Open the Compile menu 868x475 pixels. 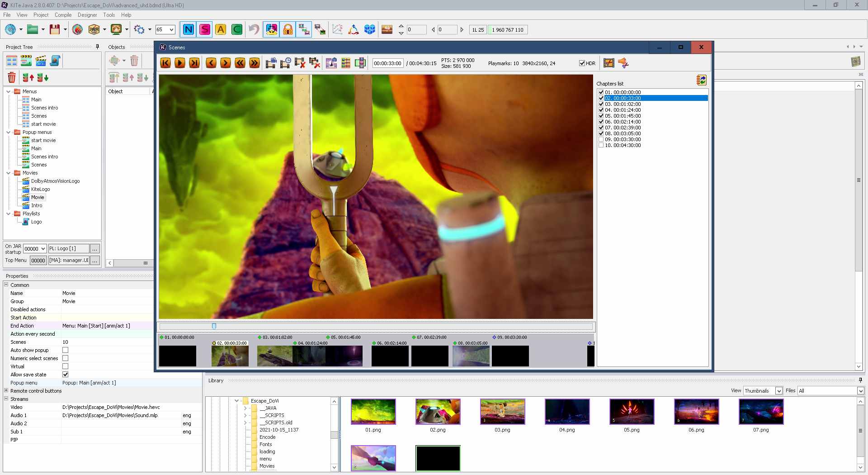63,15
